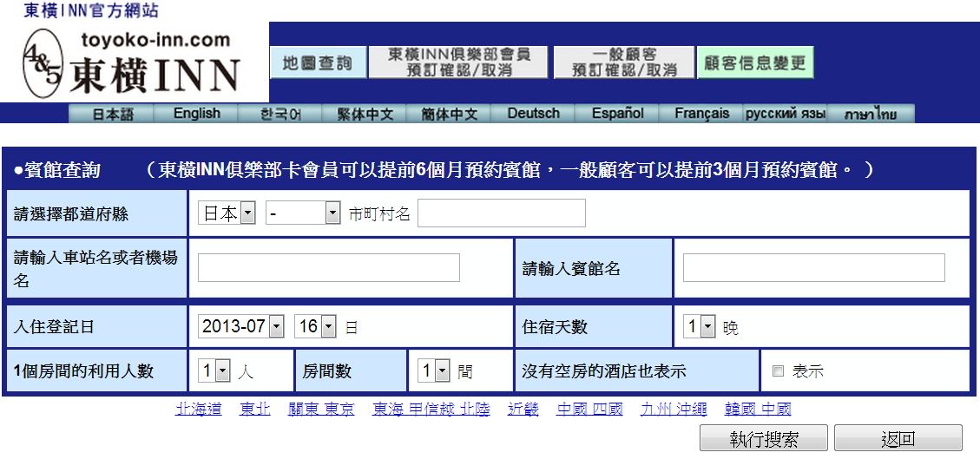Viewport: 980px width, 459px height.
Task: Tick the 表示 checkbox for no-vacancy hotels
Action: pyautogui.click(x=778, y=371)
